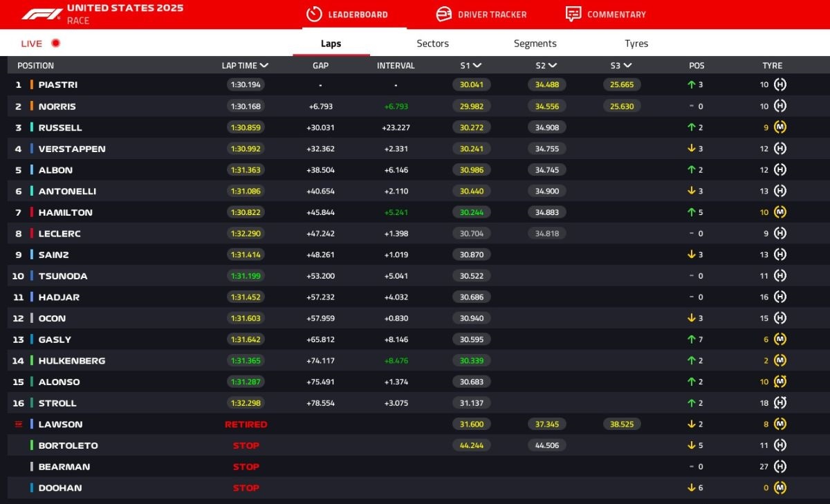Click Russell's medium tyre icon
The image size is (830, 504).
pyautogui.click(x=780, y=127)
